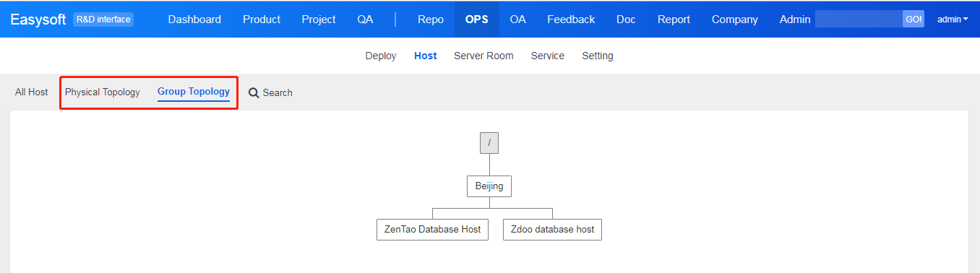Open the Deploy submenu
The image size is (980, 273).
[x=381, y=56]
